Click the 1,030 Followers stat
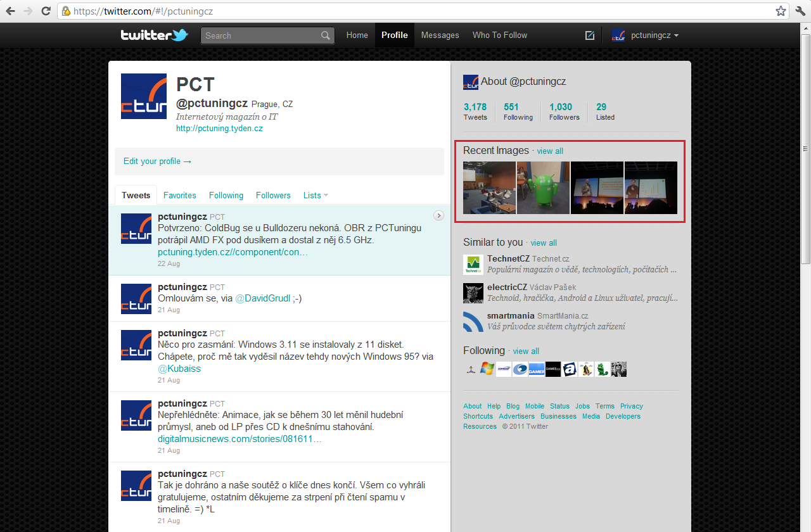This screenshot has width=811, height=532. (565, 111)
